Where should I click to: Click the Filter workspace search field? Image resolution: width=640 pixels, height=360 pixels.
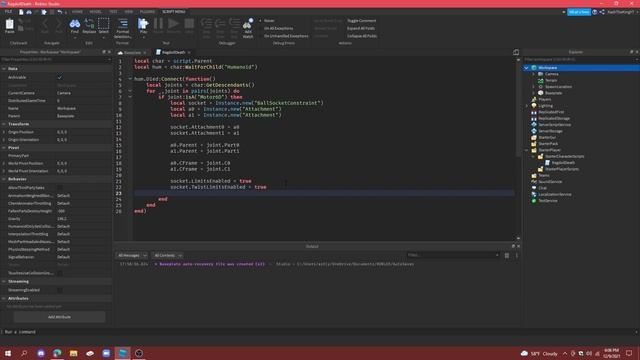tap(580, 60)
